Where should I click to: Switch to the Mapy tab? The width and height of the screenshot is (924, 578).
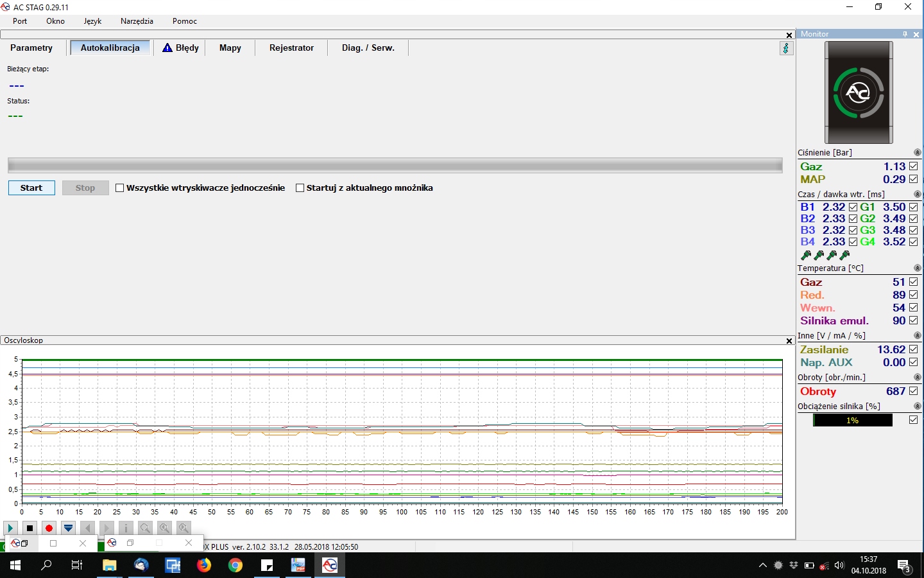pos(230,48)
